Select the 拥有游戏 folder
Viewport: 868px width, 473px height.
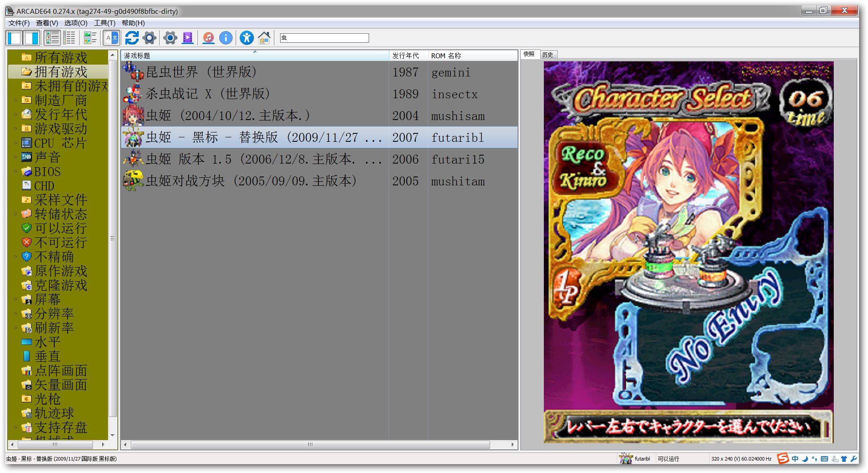click(x=61, y=72)
